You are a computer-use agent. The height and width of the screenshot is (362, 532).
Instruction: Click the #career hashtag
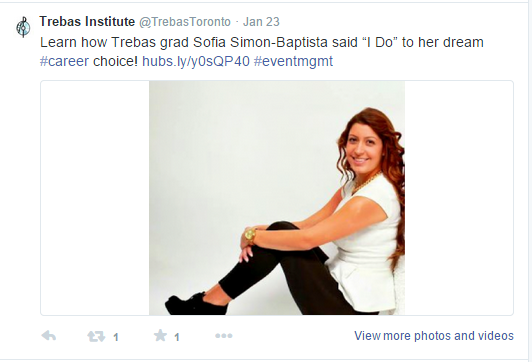point(64,61)
